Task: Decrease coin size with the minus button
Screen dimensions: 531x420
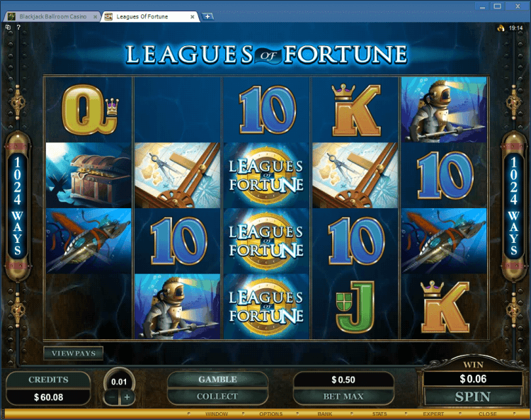Action: [x=112, y=397]
